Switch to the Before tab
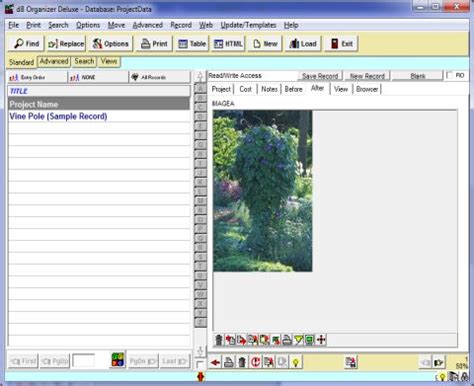The height and width of the screenshot is (386, 474). pyautogui.click(x=294, y=89)
